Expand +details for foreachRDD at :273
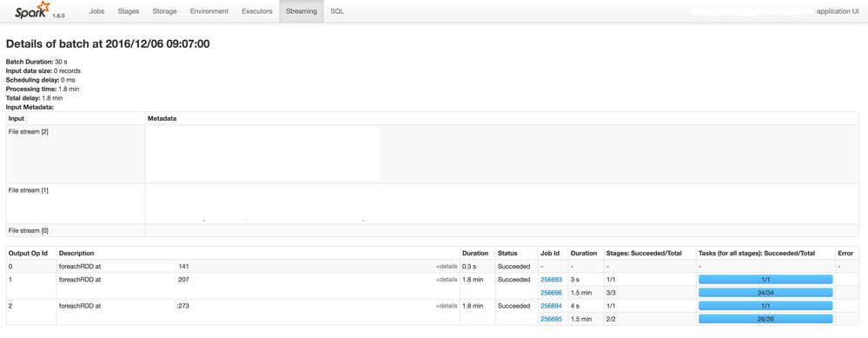Viewport: 868px width, 338px height. [447, 306]
